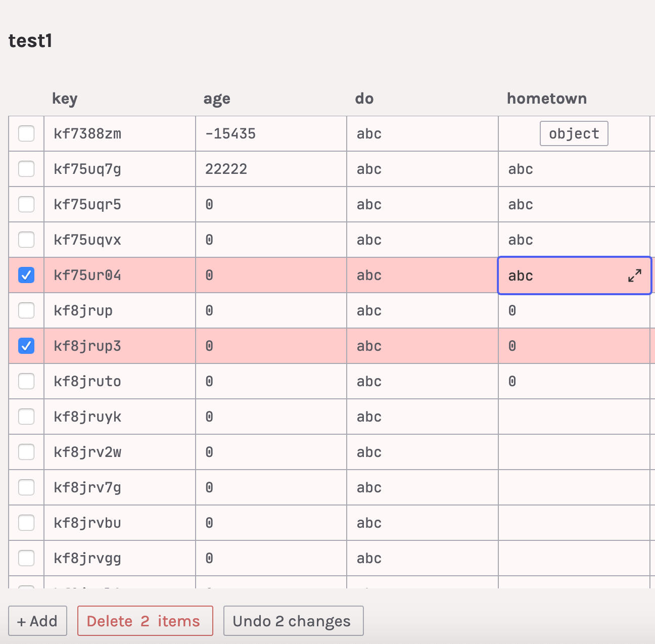The width and height of the screenshot is (655, 644).
Task: Edit the age value -15435 of kf7388zm
Action: click(x=230, y=133)
